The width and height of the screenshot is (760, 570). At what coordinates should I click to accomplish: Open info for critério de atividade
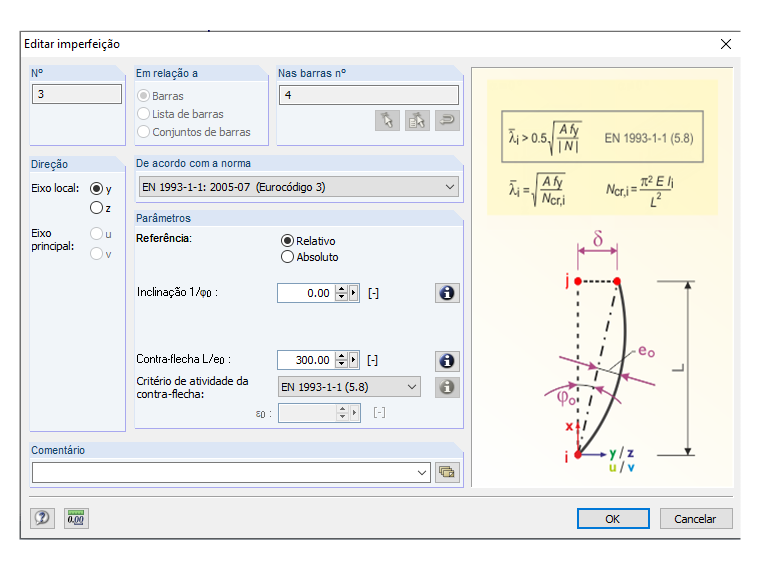[x=447, y=387]
